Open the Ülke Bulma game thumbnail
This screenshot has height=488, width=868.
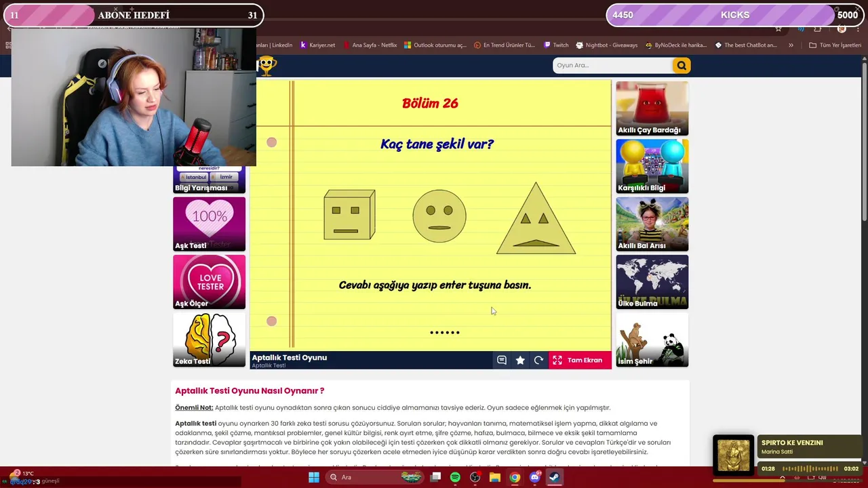(652, 282)
